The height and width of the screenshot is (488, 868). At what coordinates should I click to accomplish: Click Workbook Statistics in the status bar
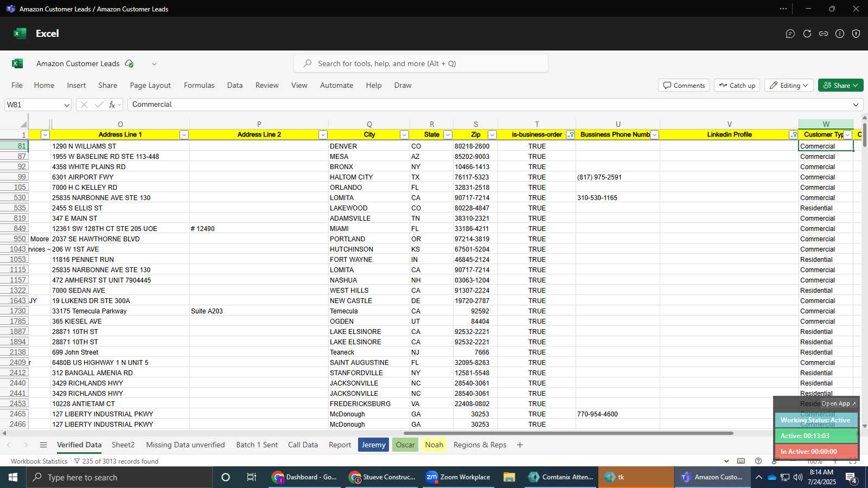tap(39, 461)
